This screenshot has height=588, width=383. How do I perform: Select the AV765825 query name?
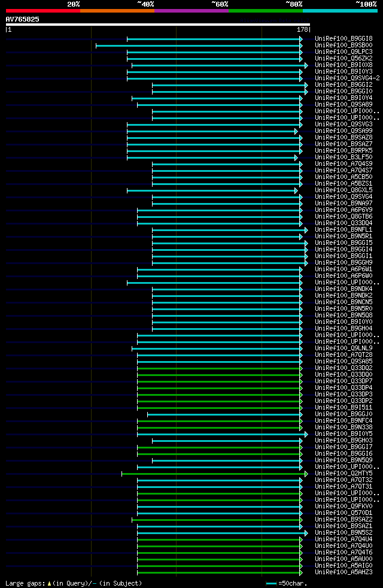(23, 19)
